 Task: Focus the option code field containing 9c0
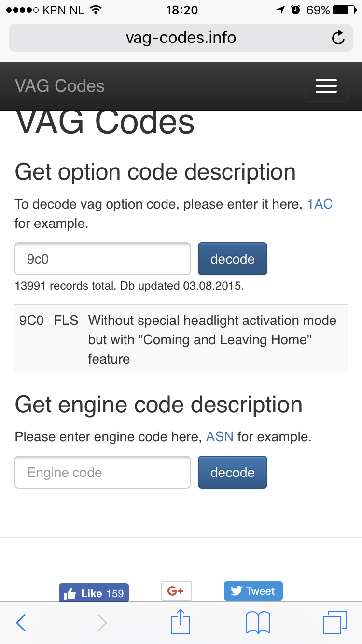click(x=103, y=259)
